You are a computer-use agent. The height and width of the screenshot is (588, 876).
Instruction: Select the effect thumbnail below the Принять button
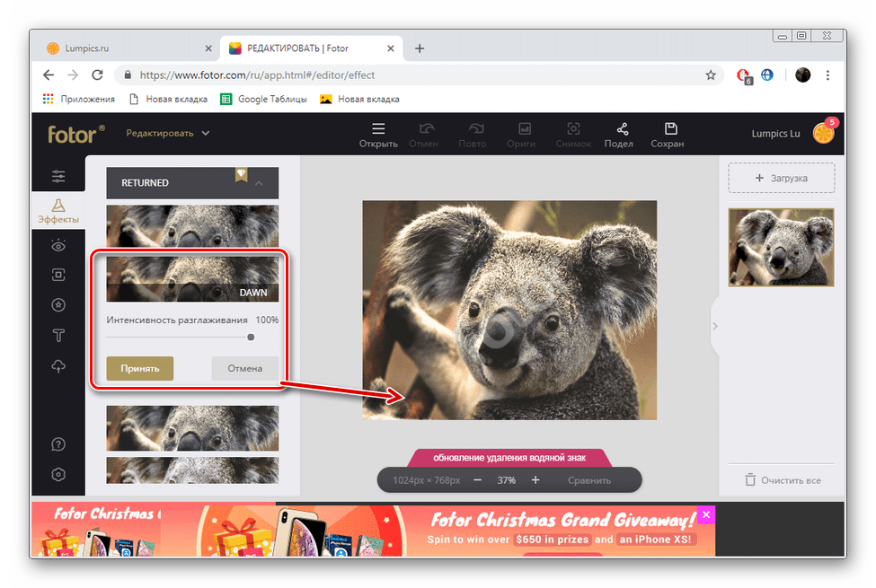click(x=192, y=428)
